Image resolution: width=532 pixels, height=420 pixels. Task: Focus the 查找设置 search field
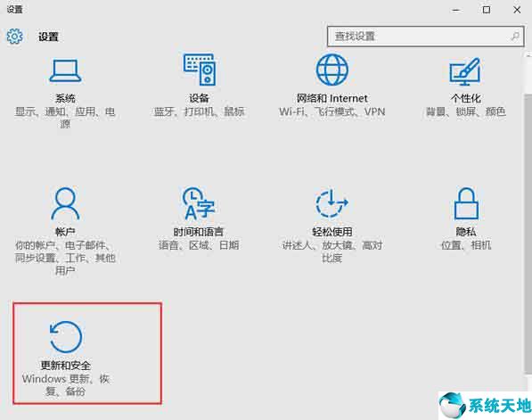pyautogui.click(x=425, y=36)
